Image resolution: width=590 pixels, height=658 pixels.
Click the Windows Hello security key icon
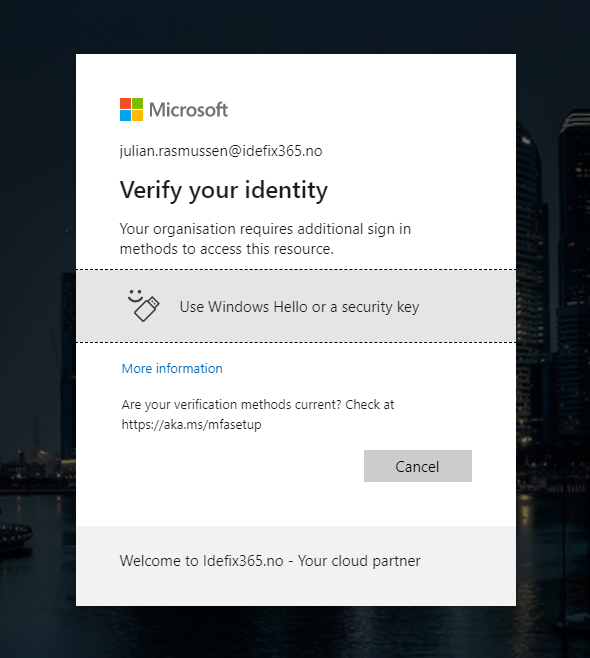(144, 306)
